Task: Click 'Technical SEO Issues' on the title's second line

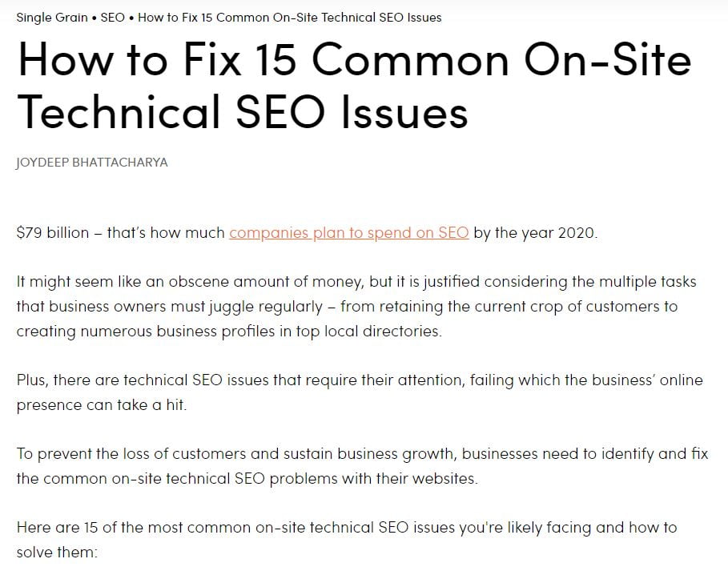Action: [243, 111]
